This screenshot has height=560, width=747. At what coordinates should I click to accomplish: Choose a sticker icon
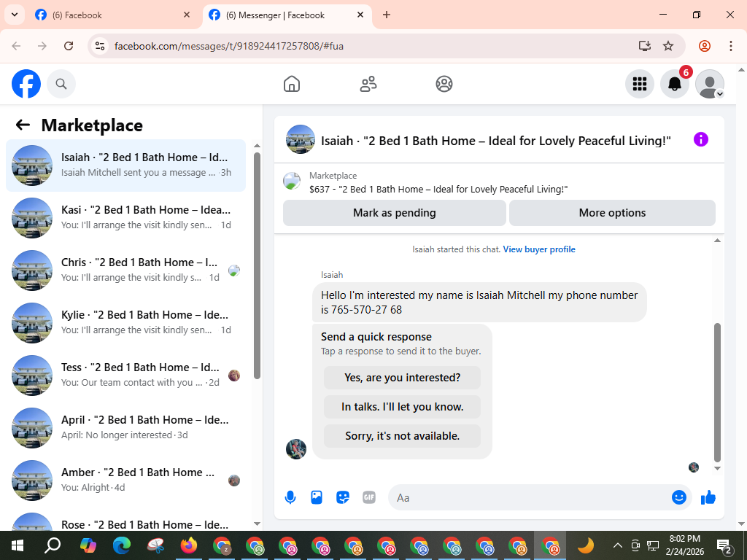(343, 497)
